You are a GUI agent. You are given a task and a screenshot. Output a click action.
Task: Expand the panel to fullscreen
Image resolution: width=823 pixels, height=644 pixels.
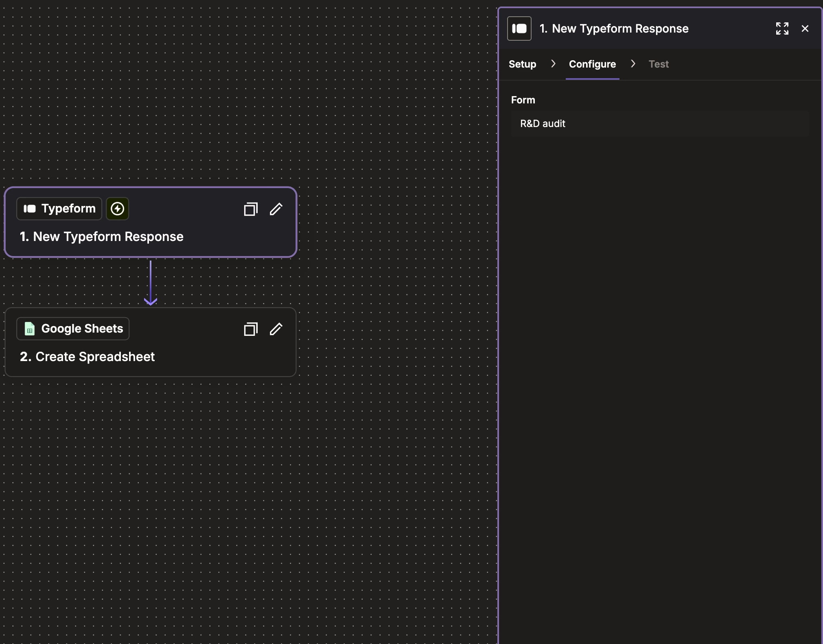pyautogui.click(x=782, y=28)
